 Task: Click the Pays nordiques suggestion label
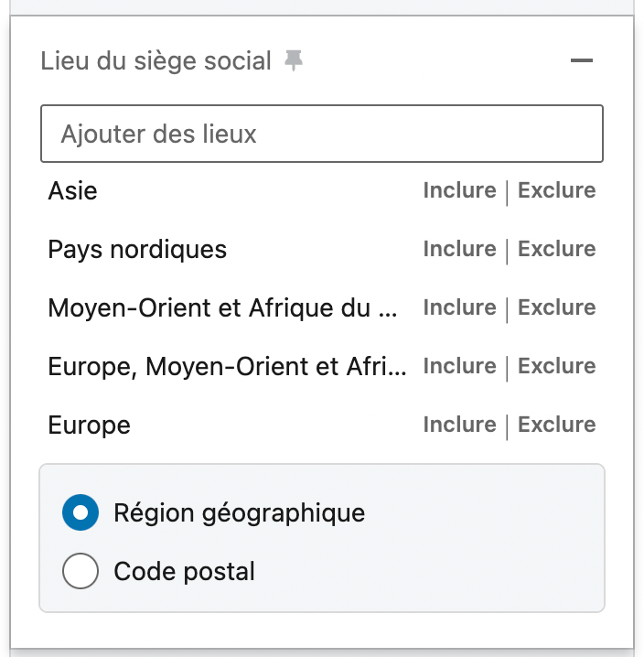tap(137, 250)
